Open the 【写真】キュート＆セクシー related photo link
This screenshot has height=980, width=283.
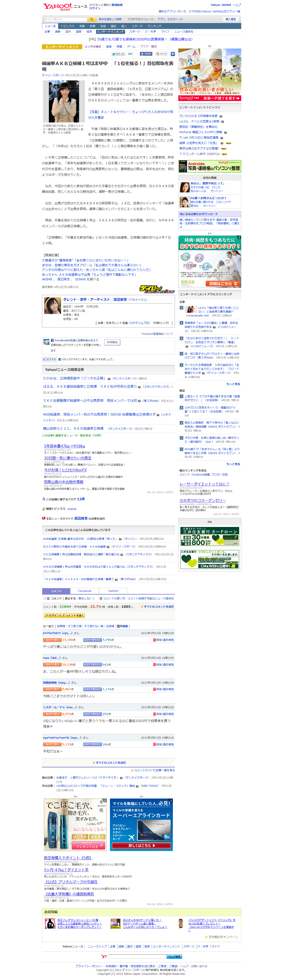point(130,114)
